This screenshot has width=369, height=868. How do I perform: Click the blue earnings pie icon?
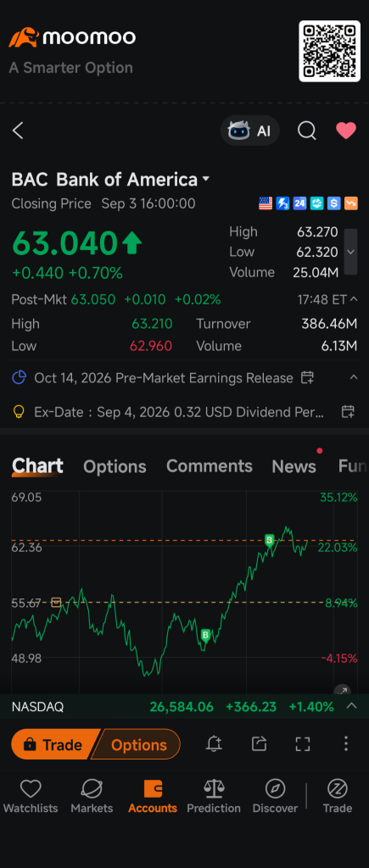(20, 378)
